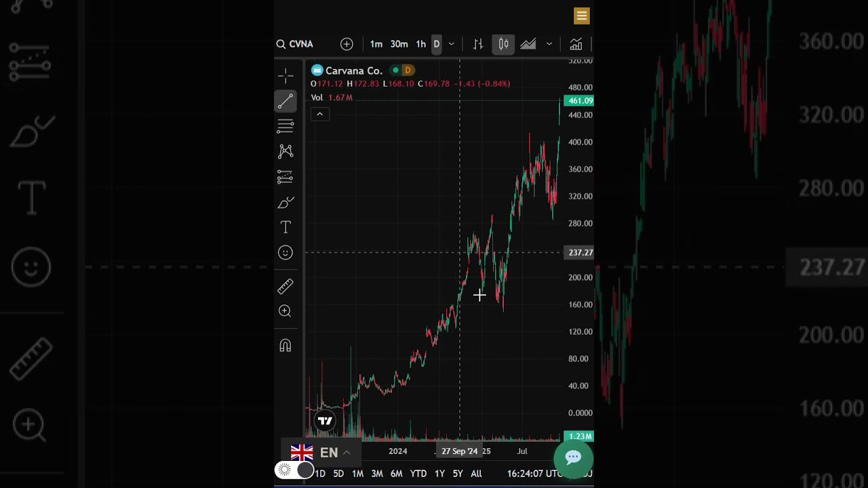Switch to the 1m interval
Image resolution: width=868 pixels, height=488 pixels.
click(376, 44)
